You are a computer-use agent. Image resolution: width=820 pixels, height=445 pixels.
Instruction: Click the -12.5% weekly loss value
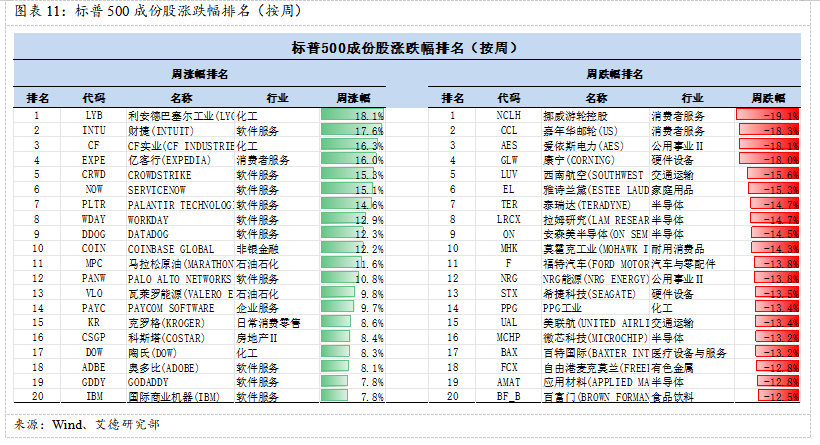click(781, 397)
